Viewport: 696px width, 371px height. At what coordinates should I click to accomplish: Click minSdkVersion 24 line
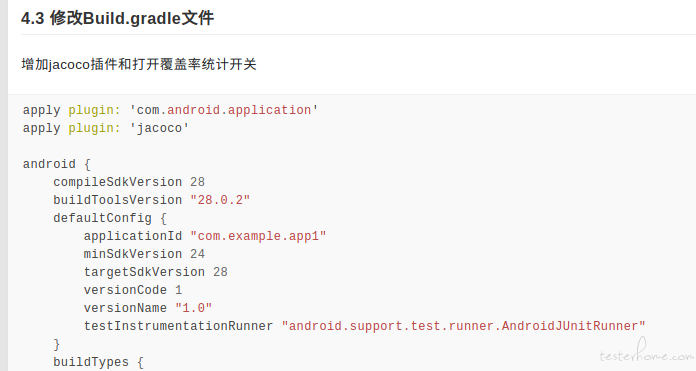[144, 254]
